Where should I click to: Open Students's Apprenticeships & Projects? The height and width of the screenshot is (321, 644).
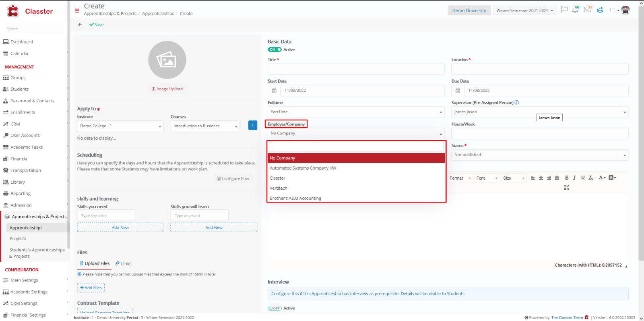click(x=37, y=253)
